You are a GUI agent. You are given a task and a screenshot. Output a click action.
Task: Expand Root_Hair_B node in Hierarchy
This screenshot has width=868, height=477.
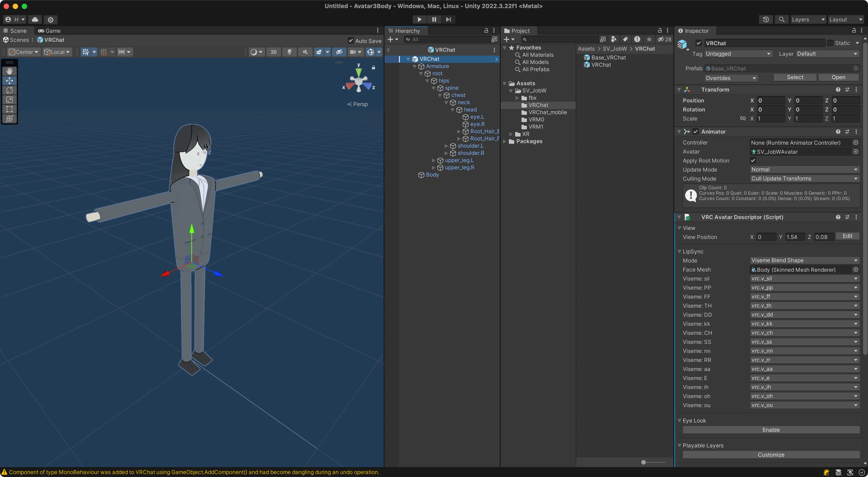click(x=459, y=132)
